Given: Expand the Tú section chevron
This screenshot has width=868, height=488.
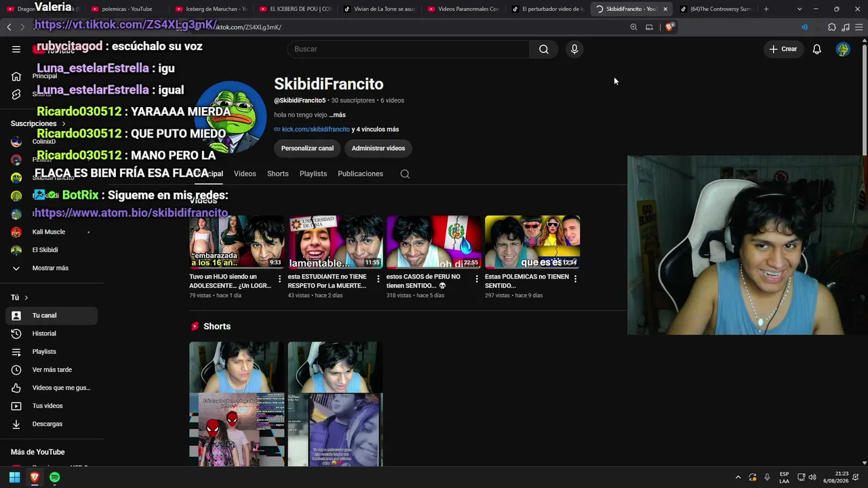Looking at the screenshot, I should [x=26, y=298].
